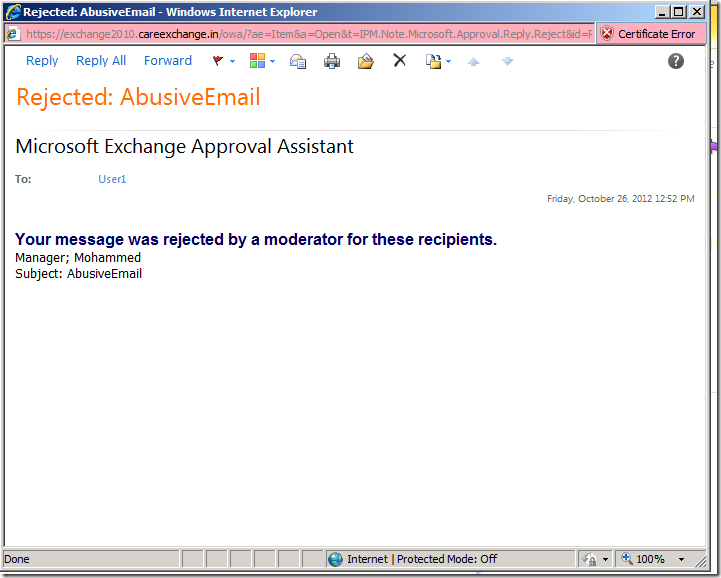Go to the previous item with the up arrow
721x578 pixels.
[473, 61]
